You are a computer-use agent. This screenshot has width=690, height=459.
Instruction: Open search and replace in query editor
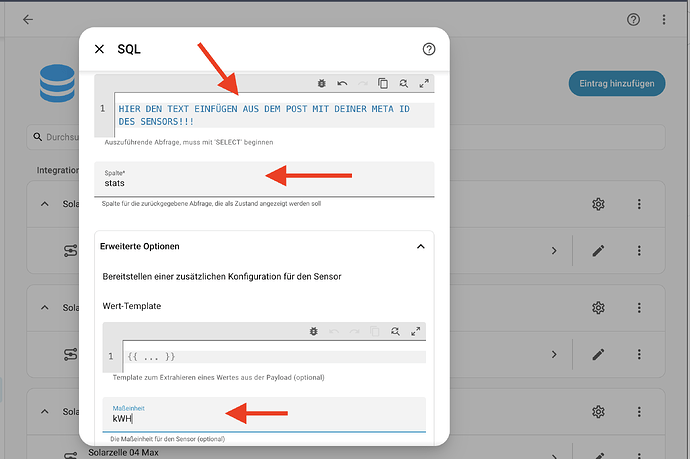pos(404,83)
